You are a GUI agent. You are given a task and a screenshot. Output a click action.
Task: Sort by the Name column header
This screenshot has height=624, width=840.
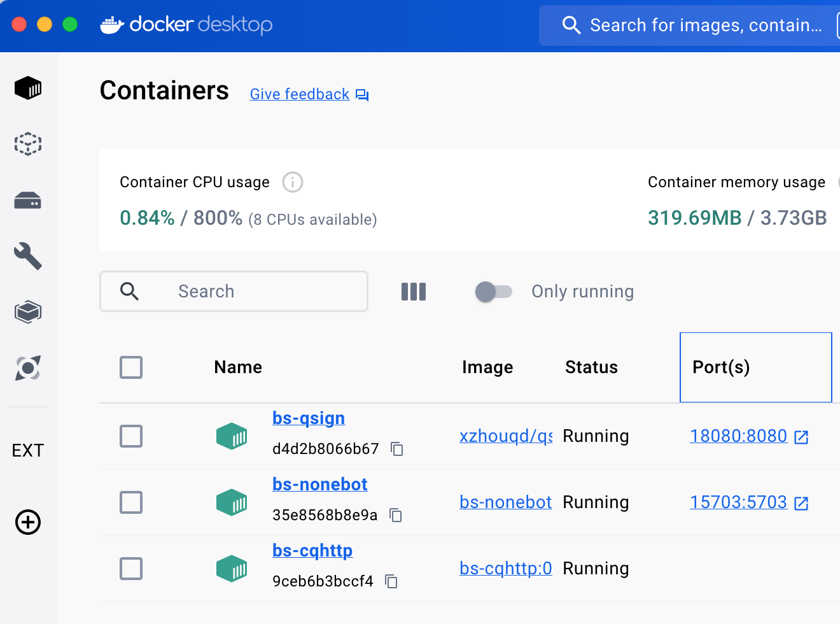pos(238,367)
